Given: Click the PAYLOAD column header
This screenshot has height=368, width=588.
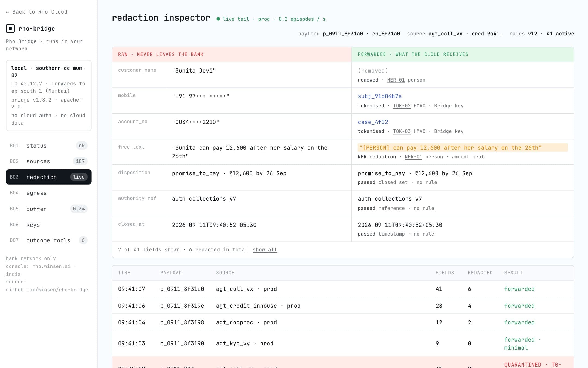Looking at the screenshot, I should click(171, 273).
